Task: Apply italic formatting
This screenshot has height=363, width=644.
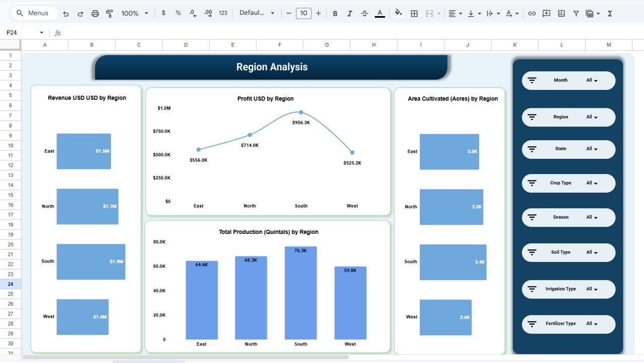Action: [350, 13]
